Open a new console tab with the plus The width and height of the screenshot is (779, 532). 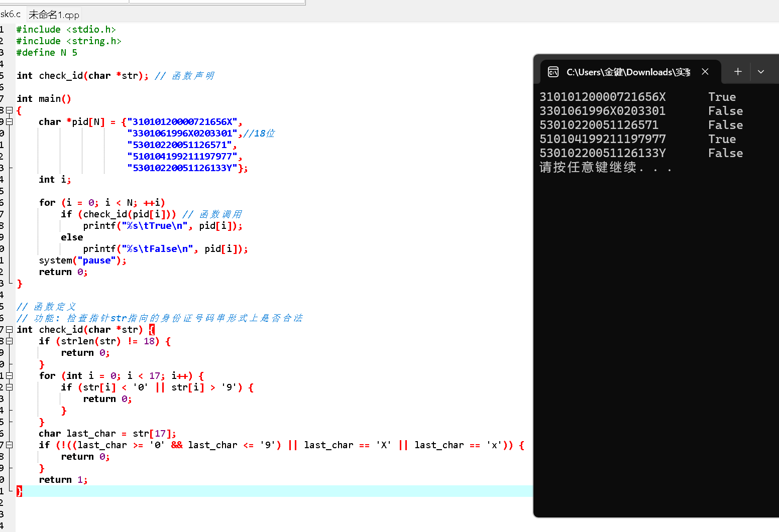(x=738, y=72)
